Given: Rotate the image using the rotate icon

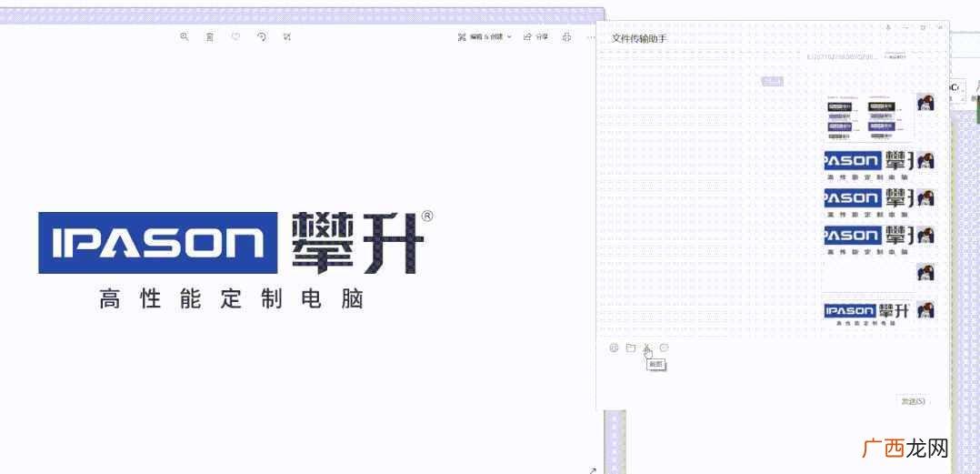Looking at the screenshot, I should coord(262,37).
